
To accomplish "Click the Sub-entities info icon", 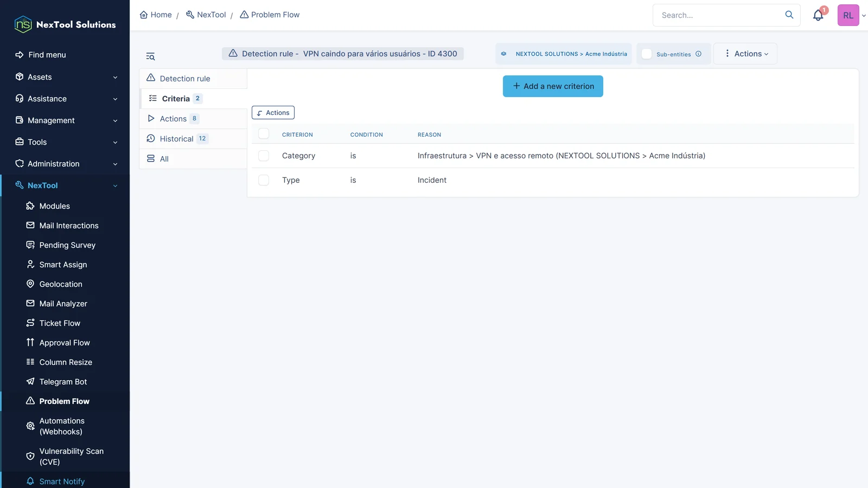I will (698, 54).
